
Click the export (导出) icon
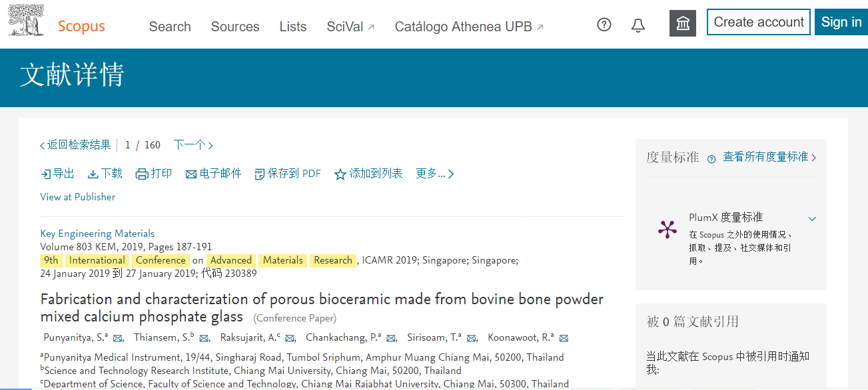pos(46,174)
